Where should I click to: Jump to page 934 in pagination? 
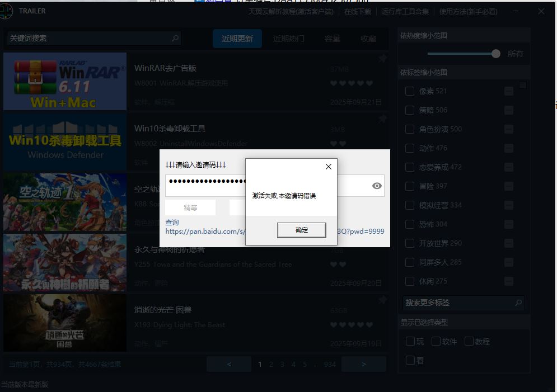click(x=330, y=365)
